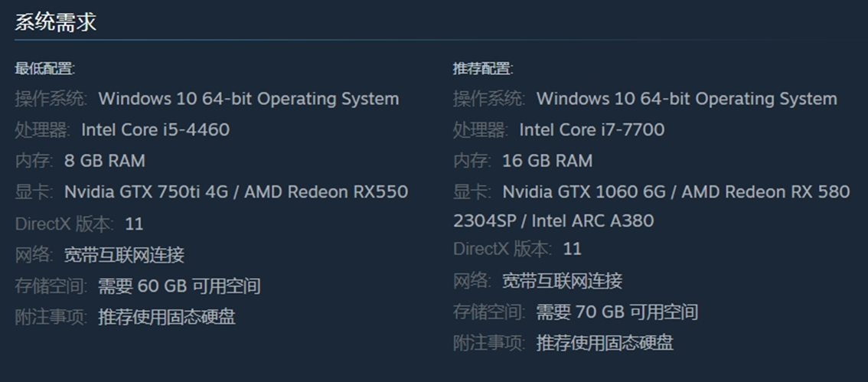Click the minimum column's 宽带互联网连接 text

tap(124, 255)
